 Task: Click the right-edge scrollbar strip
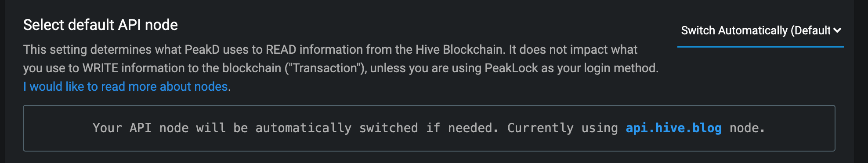coord(861,81)
